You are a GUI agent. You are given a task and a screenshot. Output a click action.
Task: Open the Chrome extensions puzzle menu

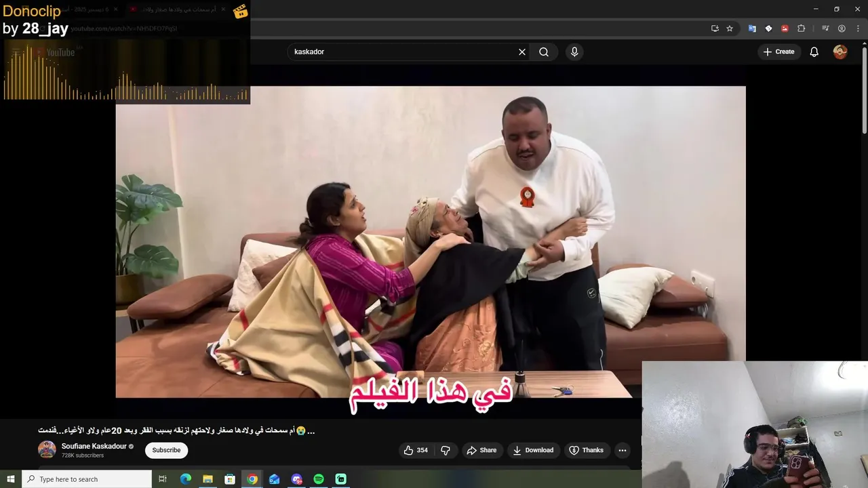click(801, 28)
